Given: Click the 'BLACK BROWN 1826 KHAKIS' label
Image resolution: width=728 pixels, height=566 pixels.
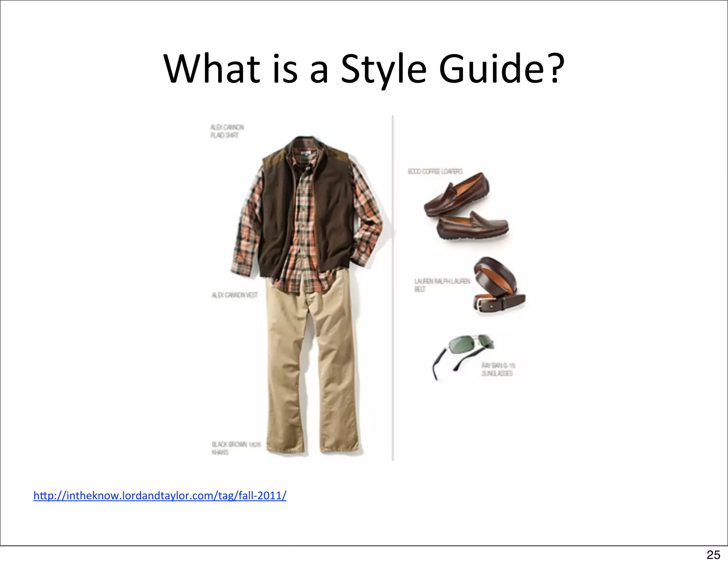Looking at the screenshot, I should (x=236, y=448).
